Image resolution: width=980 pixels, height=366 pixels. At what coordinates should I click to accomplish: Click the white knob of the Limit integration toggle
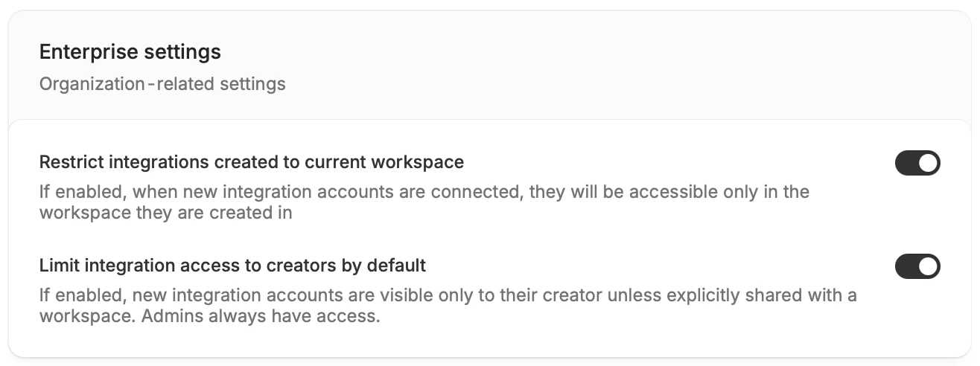click(928, 266)
